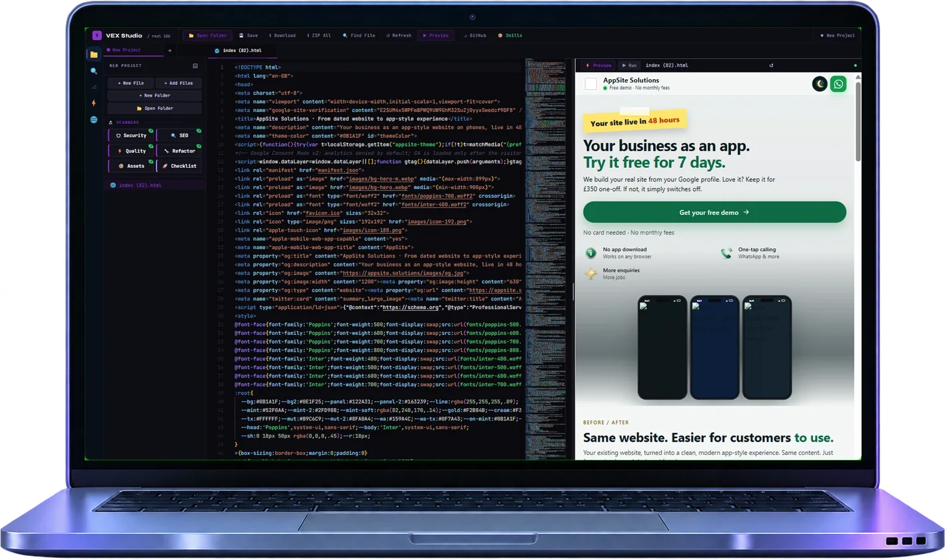Toggle the Preview button in top toolbar

coord(436,35)
